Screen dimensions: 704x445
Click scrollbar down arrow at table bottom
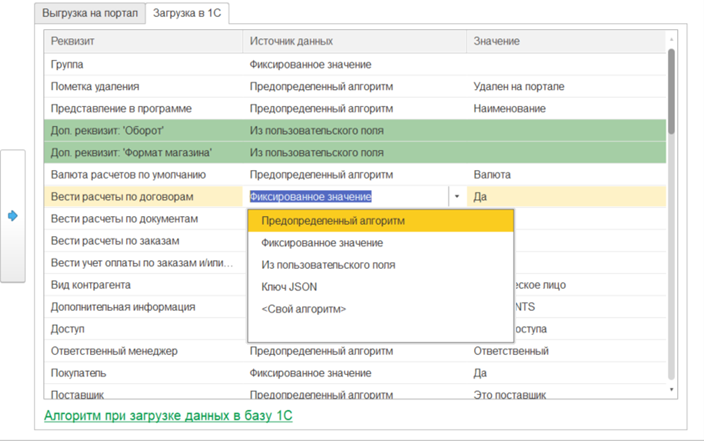671,390
